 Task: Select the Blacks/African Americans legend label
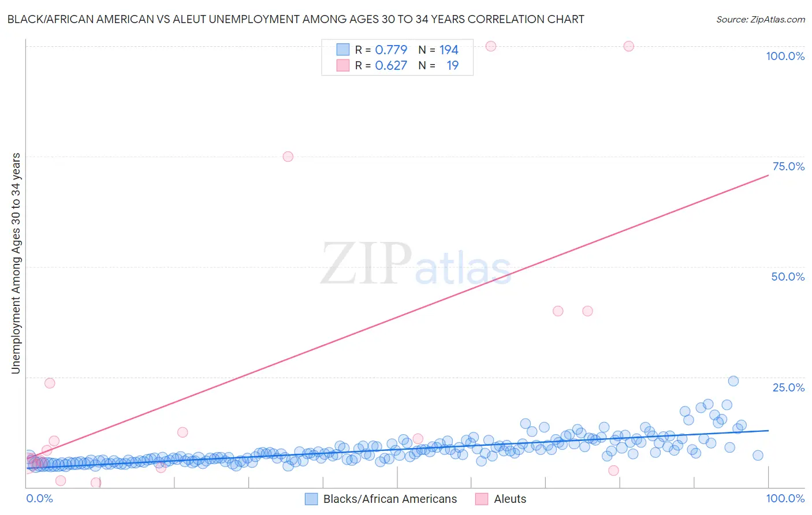click(390, 499)
